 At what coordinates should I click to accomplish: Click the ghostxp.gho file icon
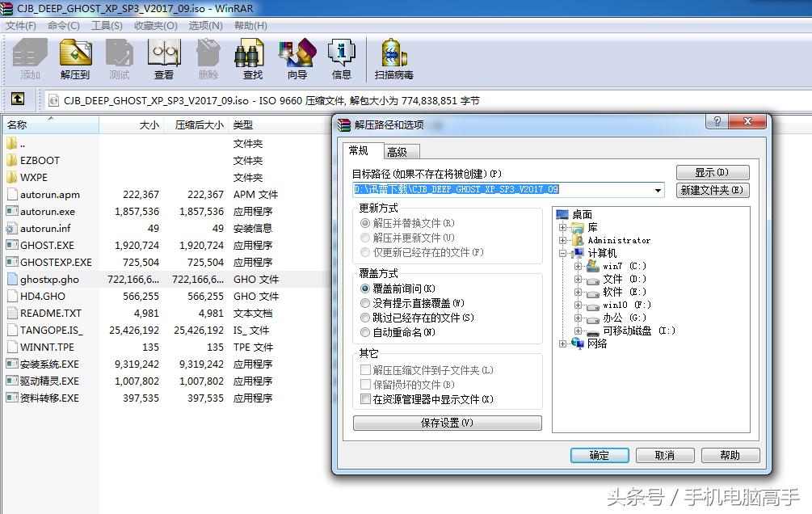coord(12,279)
